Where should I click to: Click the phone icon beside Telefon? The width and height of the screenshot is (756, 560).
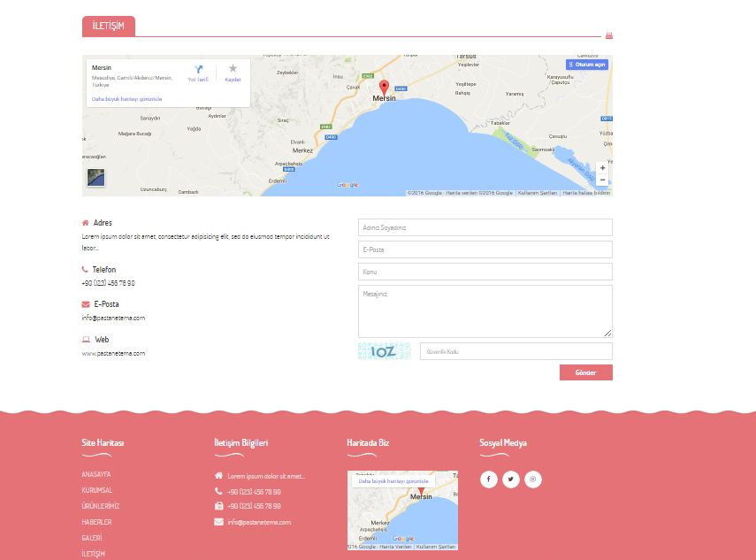coord(85,270)
